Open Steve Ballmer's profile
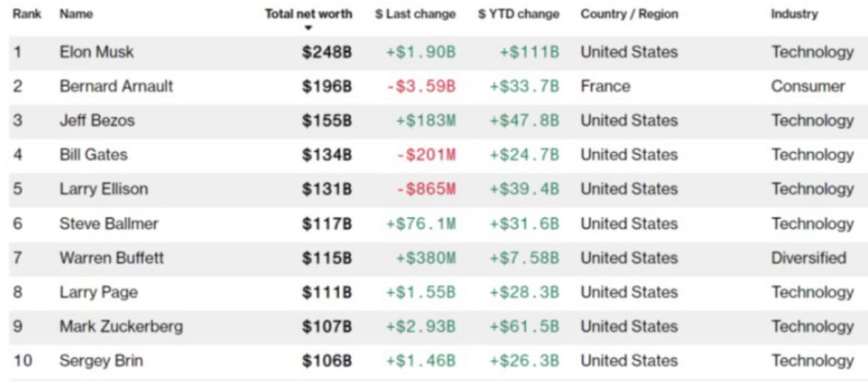The height and width of the screenshot is (384, 868). (109, 224)
